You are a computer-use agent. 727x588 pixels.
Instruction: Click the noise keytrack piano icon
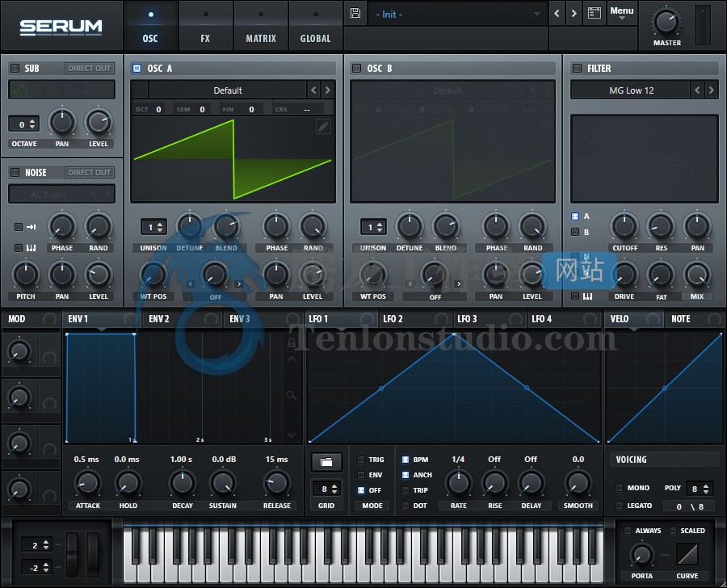pos(31,248)
